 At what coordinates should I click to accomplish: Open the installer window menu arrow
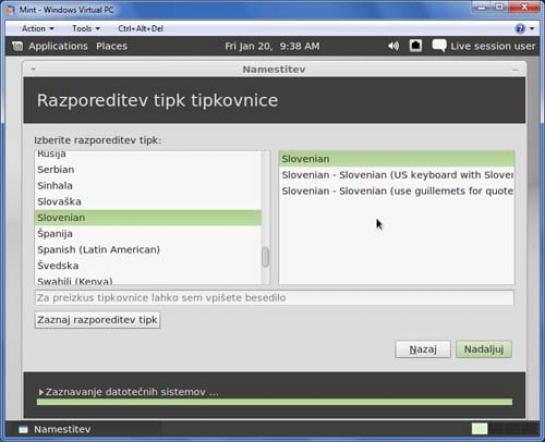tap(33, 69)
